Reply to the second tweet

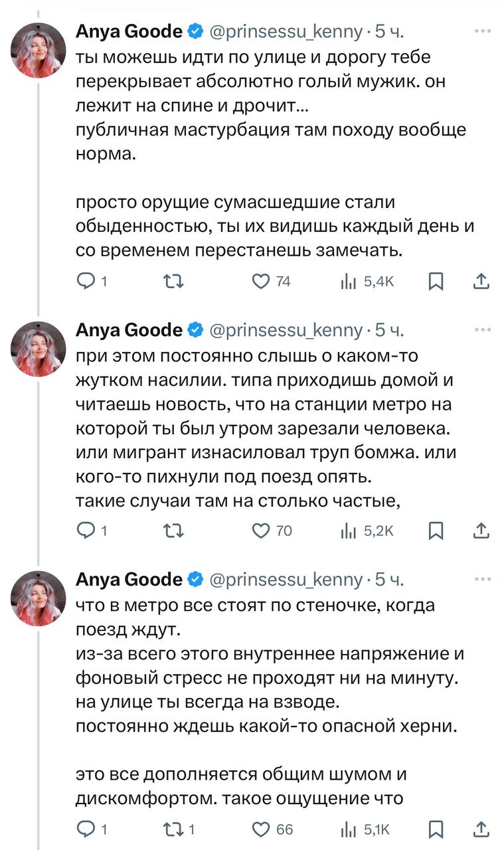[86, 530]
